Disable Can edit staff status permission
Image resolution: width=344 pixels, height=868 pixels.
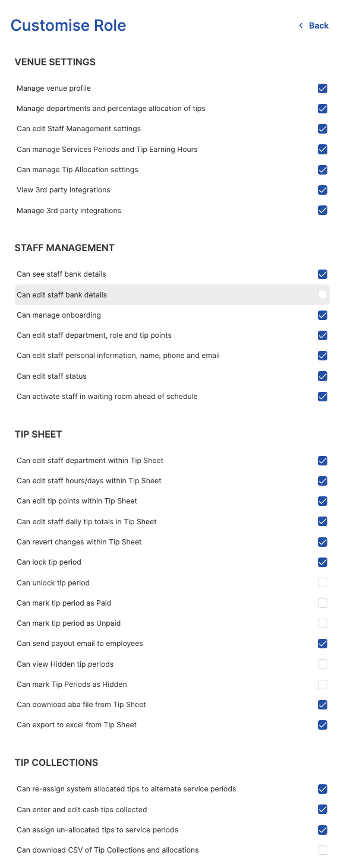[x=323, y=376]
